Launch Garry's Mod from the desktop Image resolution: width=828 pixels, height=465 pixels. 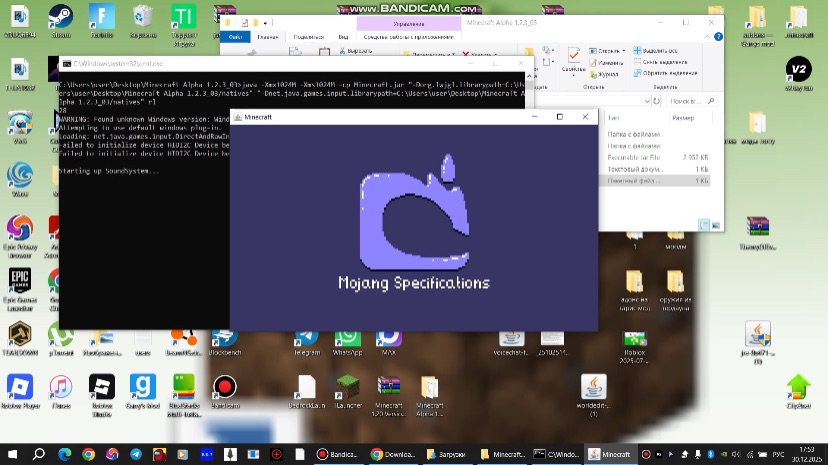coord(143,388)
